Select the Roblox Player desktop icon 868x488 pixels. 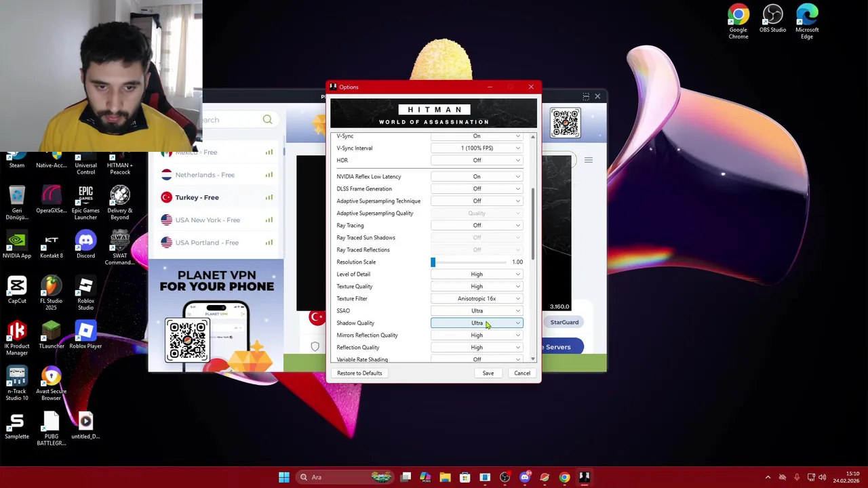(x=85, y=335)
